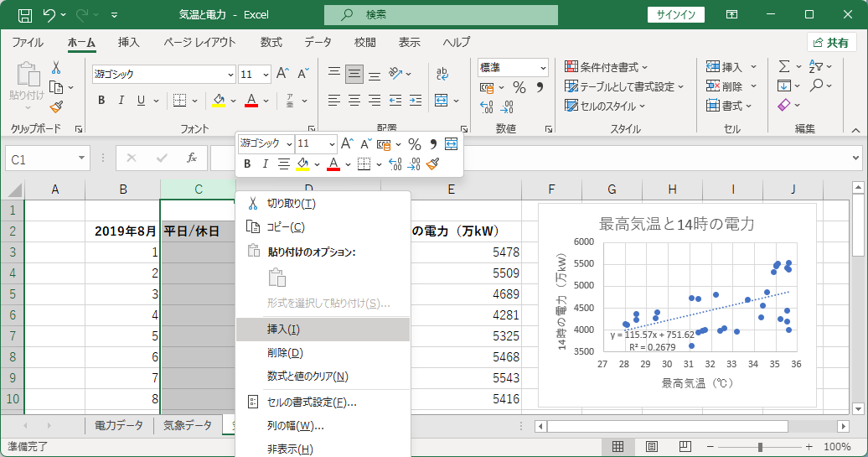Click mini toolbar format painter brush
Viewport: 868px width, 457px height.
tap(433, 164)
